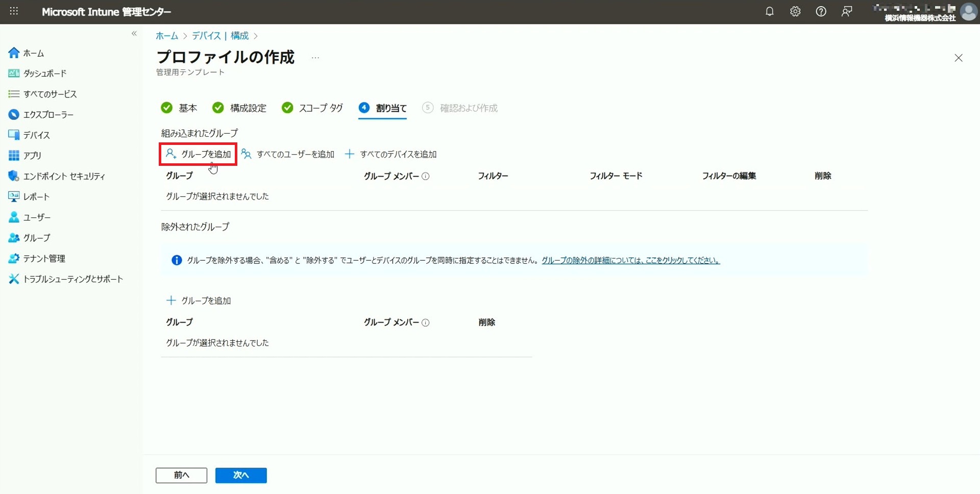The width and height of the screenshot is (980, 494).
Task: Click the info icon beside excluded グループ メンバー
Action: 426,323
